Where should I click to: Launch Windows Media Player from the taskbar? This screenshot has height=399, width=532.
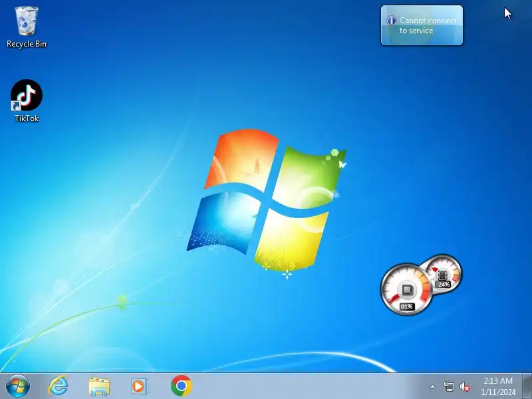click(139, 386)
